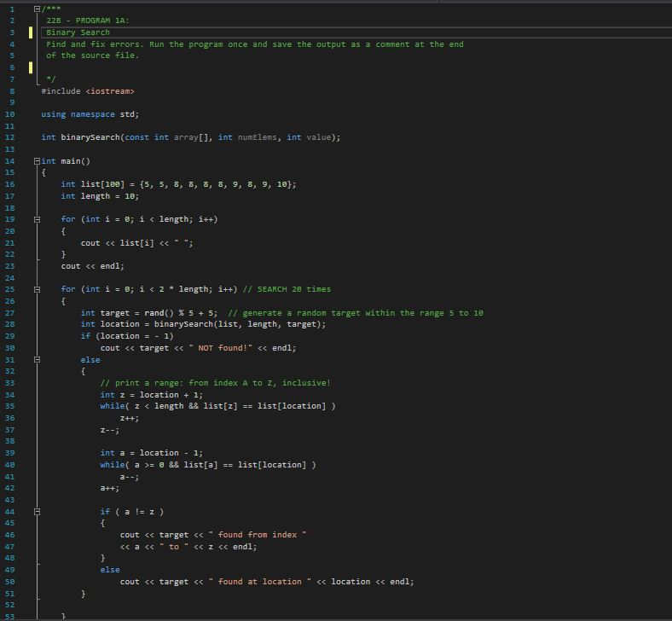Click the 'z--;' statement
Viewport: 672px width, 621px height.
click(110, 430)
